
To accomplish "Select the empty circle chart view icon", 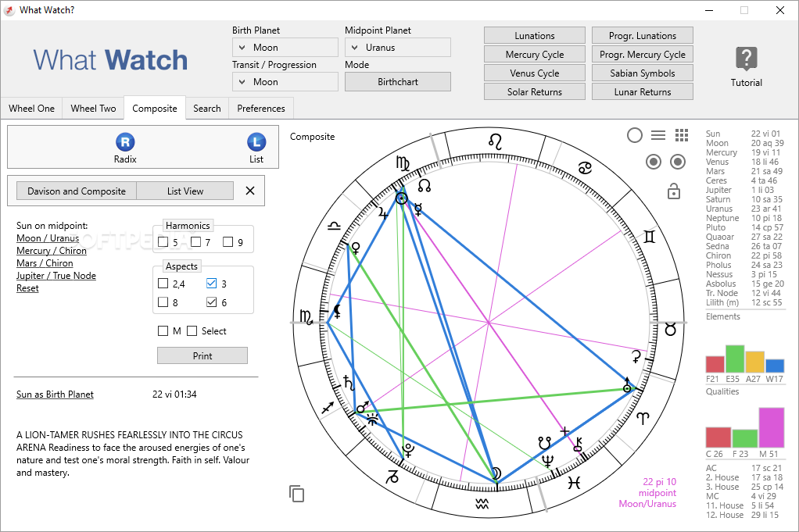I will pos(634,135).
